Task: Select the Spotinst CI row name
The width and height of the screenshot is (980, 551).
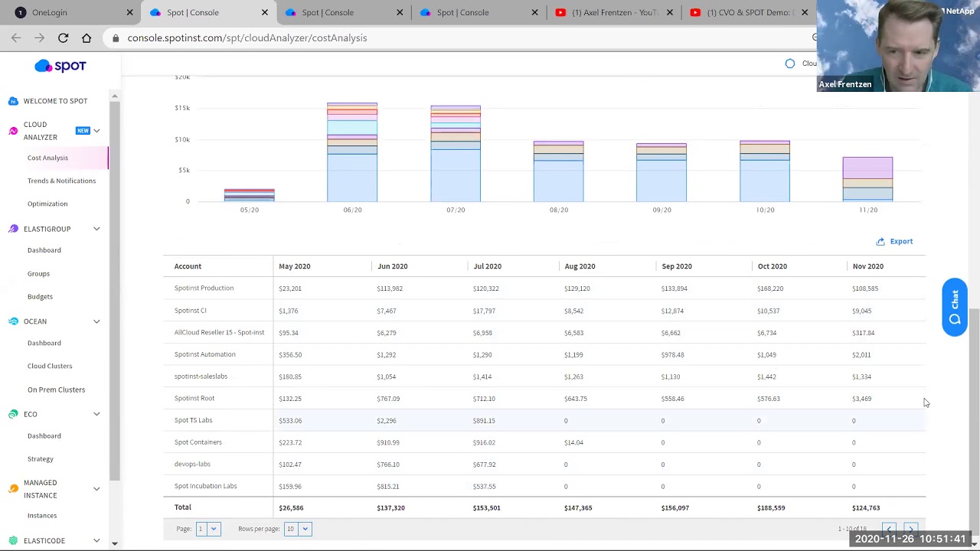Action: coord(190,311)
